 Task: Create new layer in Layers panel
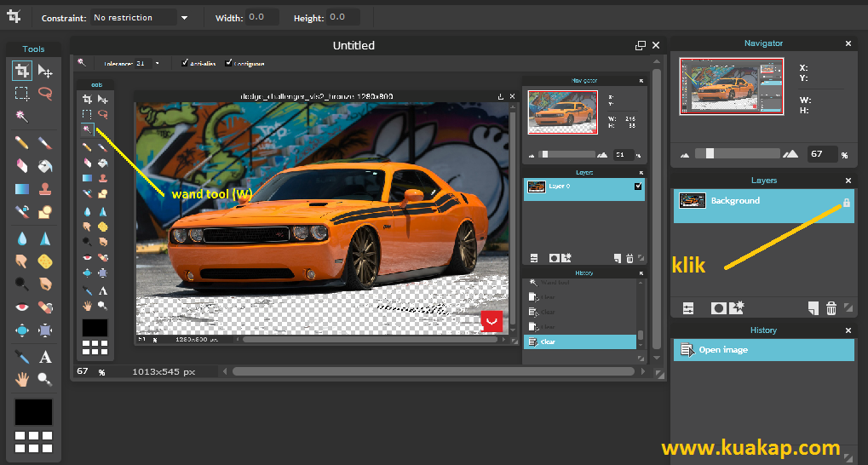pyautogui.click(x=813, y=308)
